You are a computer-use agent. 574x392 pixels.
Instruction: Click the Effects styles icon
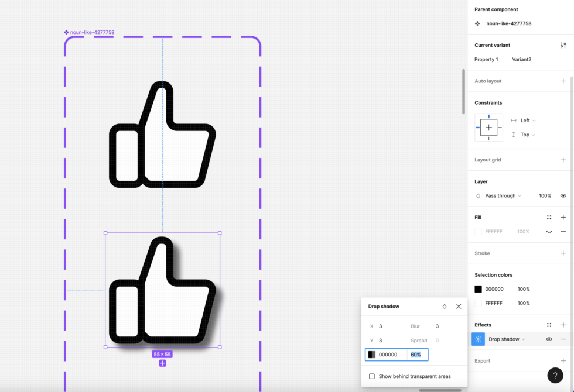(549, 325)
